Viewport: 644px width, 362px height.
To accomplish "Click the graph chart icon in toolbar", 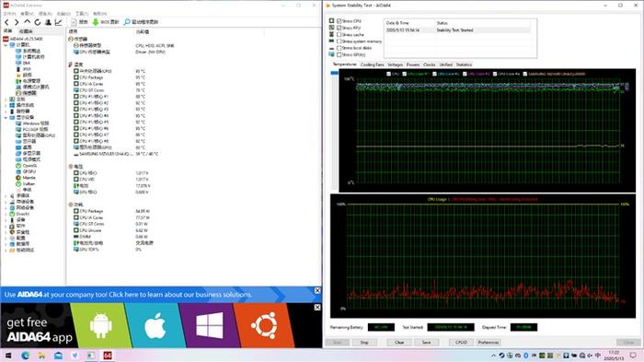I will point(58,22).
